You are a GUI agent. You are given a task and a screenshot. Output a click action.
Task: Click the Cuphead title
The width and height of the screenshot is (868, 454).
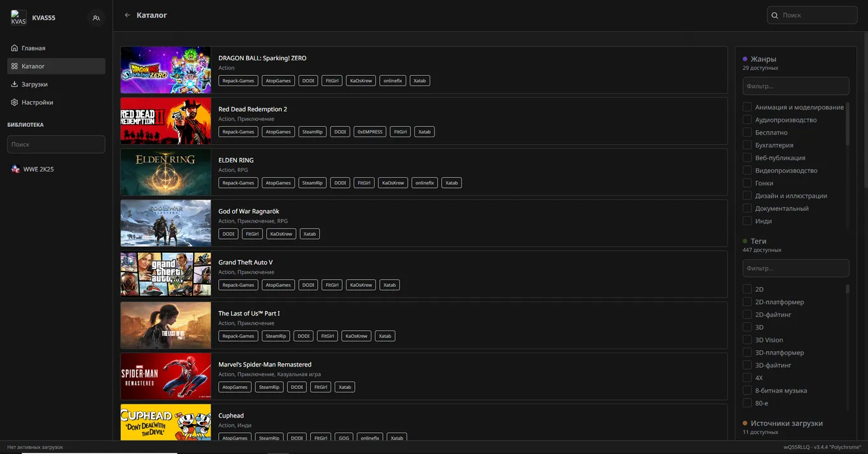pos(231,416)
